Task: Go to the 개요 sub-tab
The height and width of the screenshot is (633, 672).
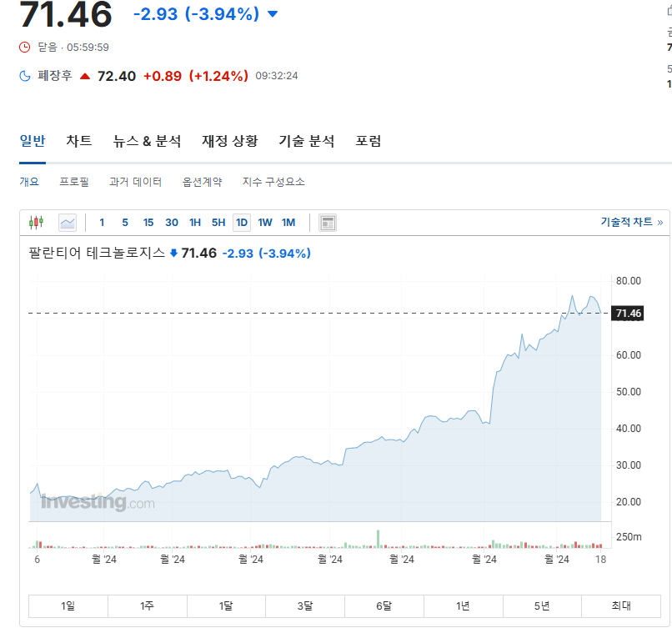Action: tap(29, 182)
